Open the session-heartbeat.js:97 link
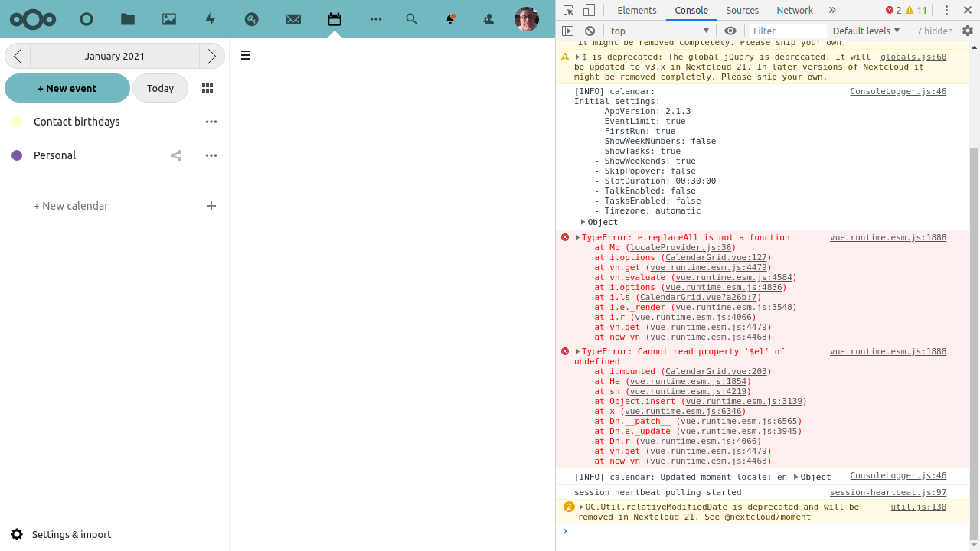 point(888,492)
